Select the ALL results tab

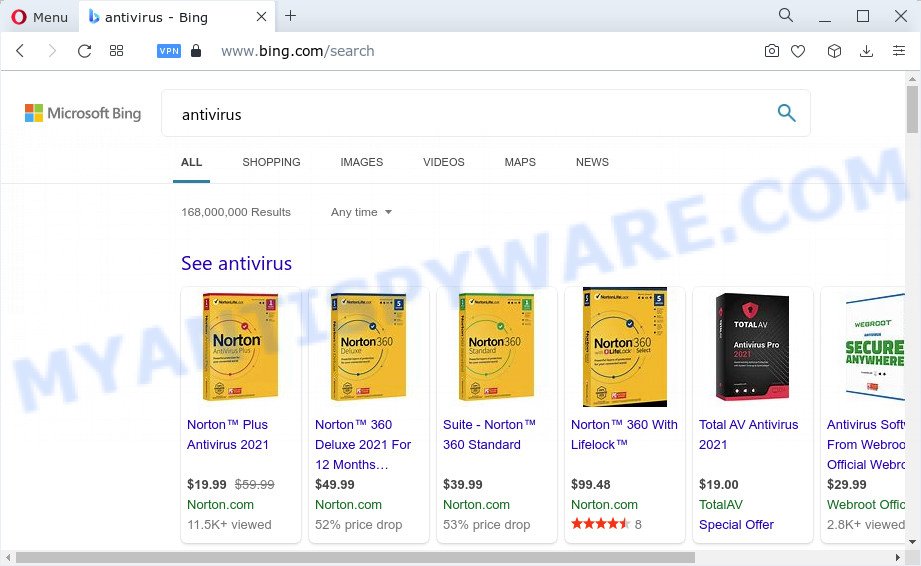191,162
